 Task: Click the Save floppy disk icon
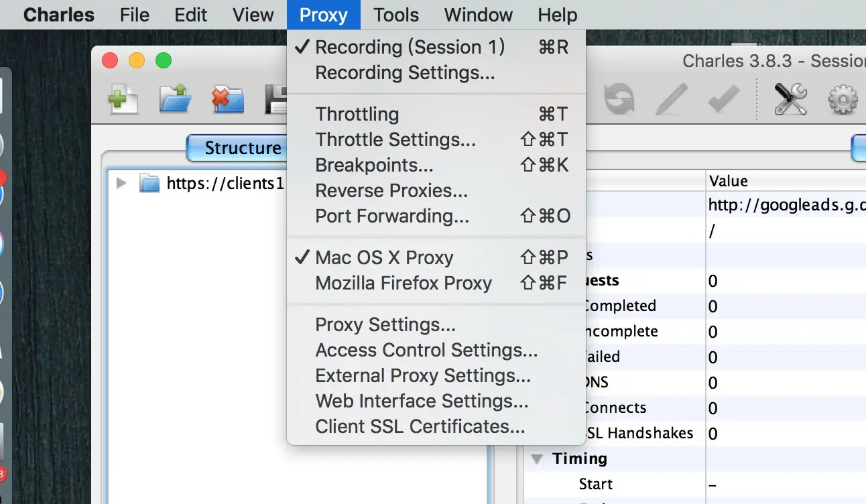[x=275, y=99]
